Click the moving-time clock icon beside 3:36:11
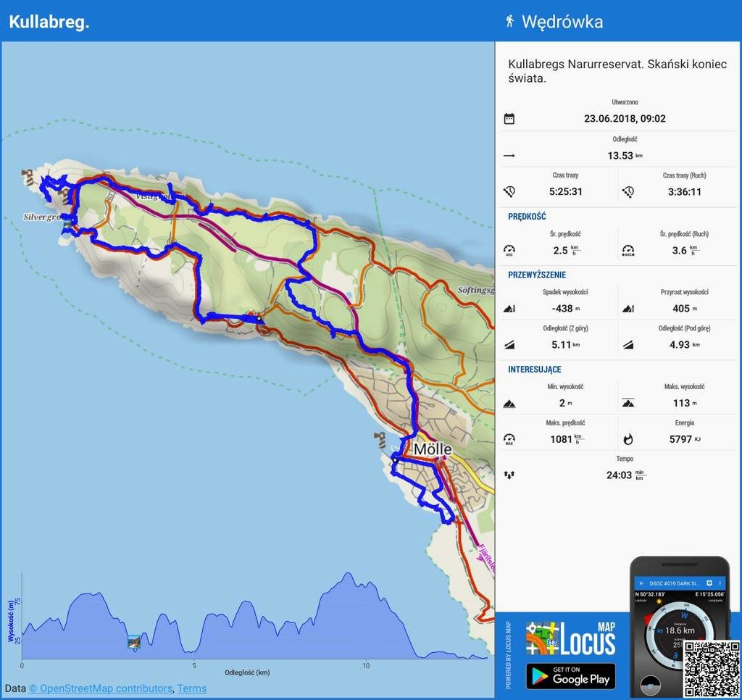Image resolution: width=742 pixels, height=700 pixels. [x=628, y=192]
